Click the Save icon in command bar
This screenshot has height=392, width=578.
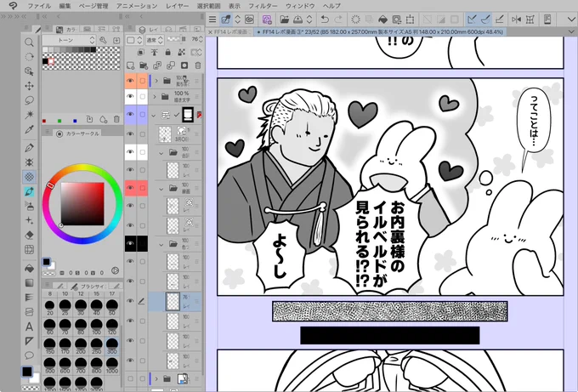click(x=297, y=20)
